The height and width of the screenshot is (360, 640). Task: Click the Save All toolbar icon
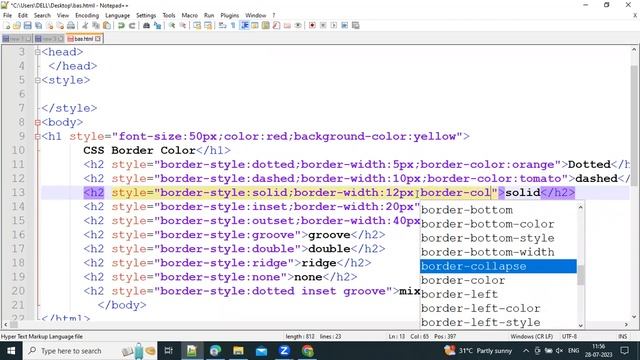pyautogui.click(x=38, y=25)
